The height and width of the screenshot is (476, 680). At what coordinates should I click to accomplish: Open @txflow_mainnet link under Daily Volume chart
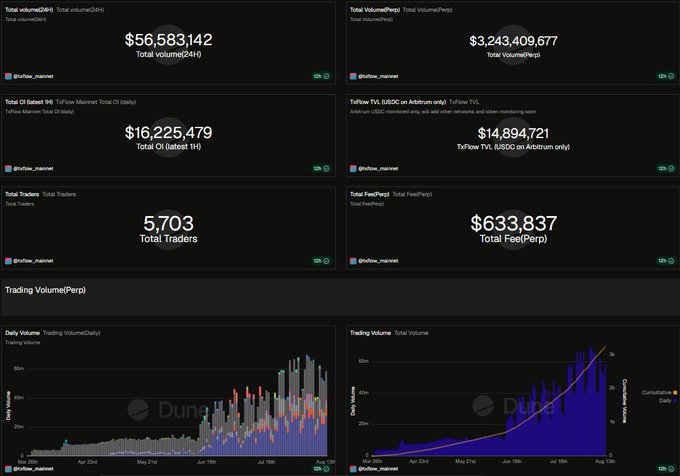(x=33, y=469)
